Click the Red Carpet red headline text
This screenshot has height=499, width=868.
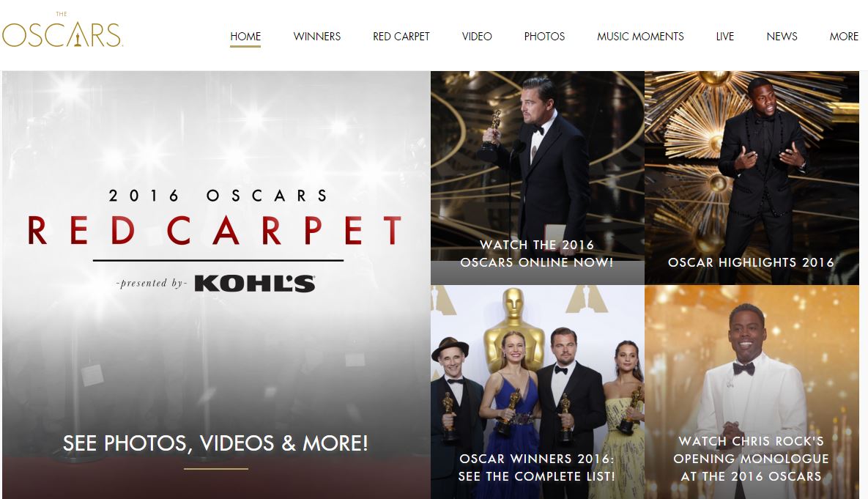[215, 230]
